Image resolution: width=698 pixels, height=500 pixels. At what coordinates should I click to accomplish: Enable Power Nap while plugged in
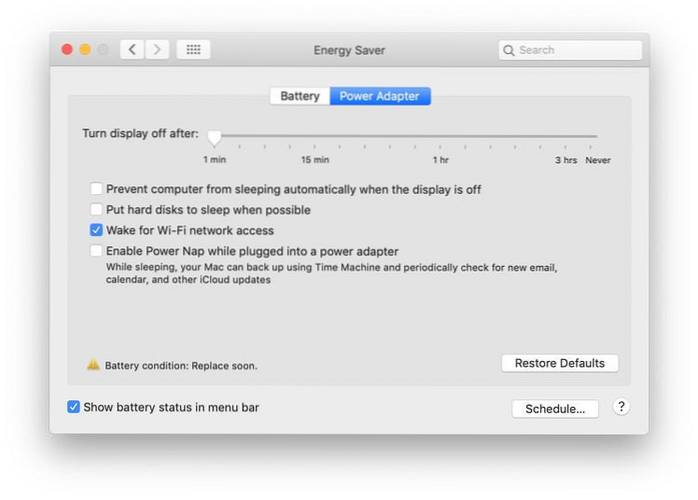97,251
